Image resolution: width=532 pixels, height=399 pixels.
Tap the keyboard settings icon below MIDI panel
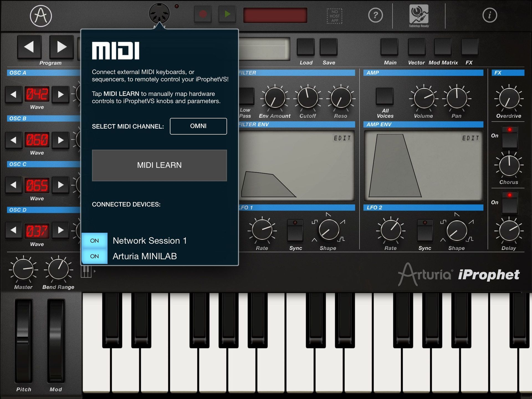click(x=86, y=272)
